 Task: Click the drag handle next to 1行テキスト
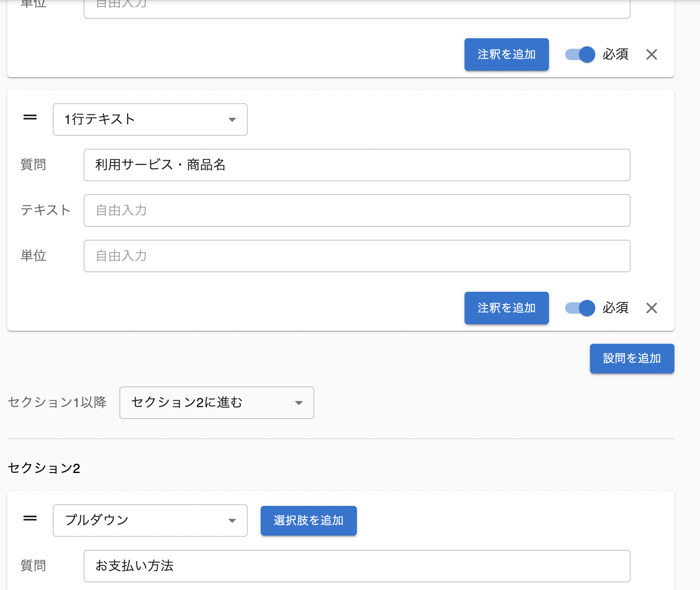pyautogui.click(x=30, y=118)
